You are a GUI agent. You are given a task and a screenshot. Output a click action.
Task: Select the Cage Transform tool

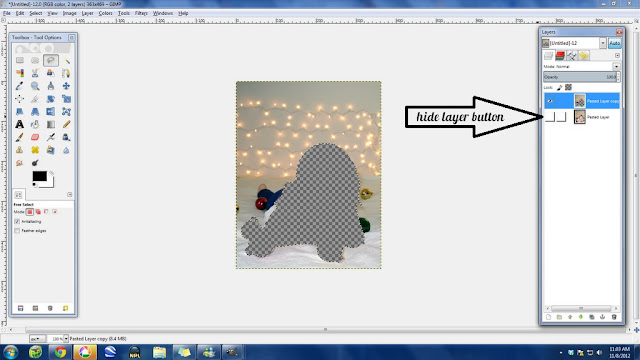[66, 111]
